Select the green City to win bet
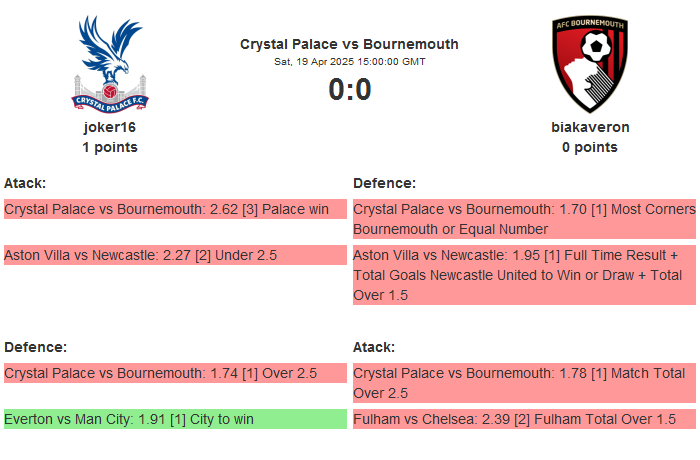 pyautogui.click(x=175, y=419)
